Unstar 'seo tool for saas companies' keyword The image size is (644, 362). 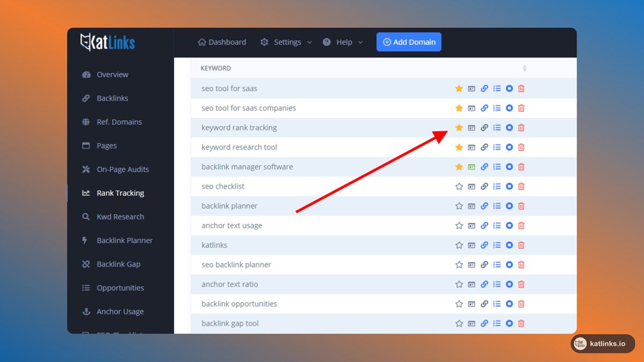[459, 108]
